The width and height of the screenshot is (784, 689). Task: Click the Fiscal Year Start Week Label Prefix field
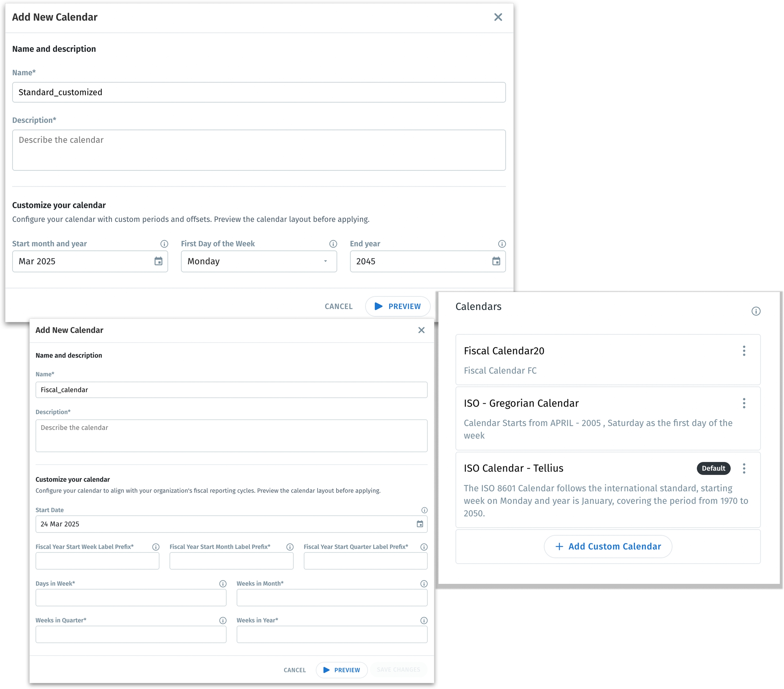tap(97, 561)
